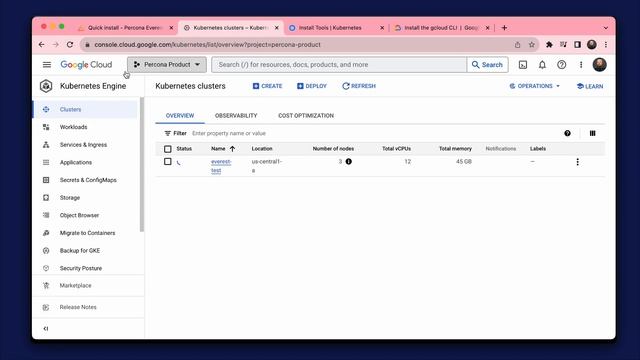Switch to the COST OPTIMIZATION tab
This screenshot has height=360, width=640.
(x=306, y=116)
